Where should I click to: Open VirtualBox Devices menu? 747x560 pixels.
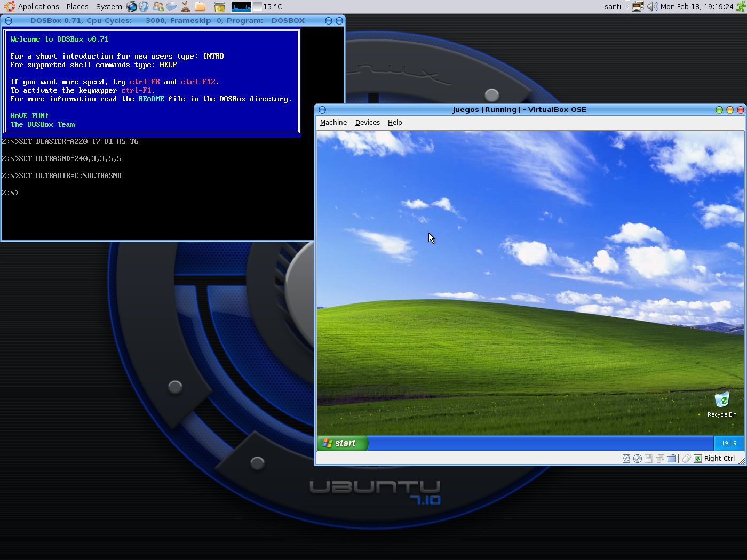coord(368,123)
